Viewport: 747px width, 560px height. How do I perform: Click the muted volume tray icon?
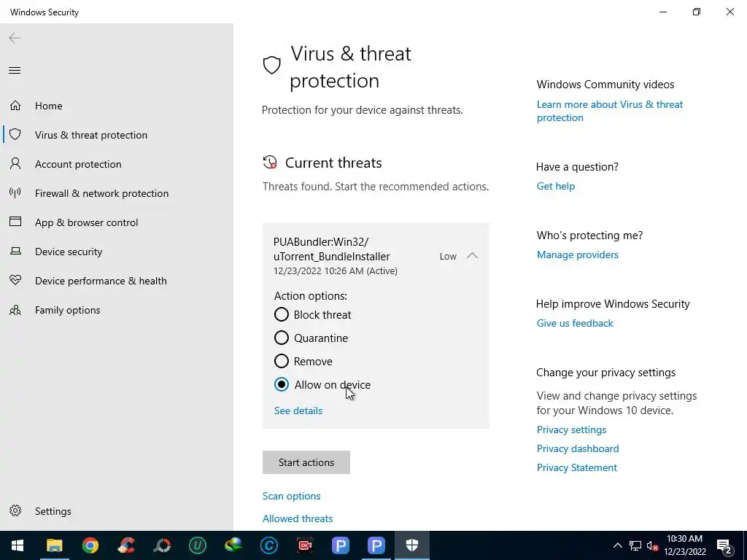pyautogui.click(x=653, y=545)
